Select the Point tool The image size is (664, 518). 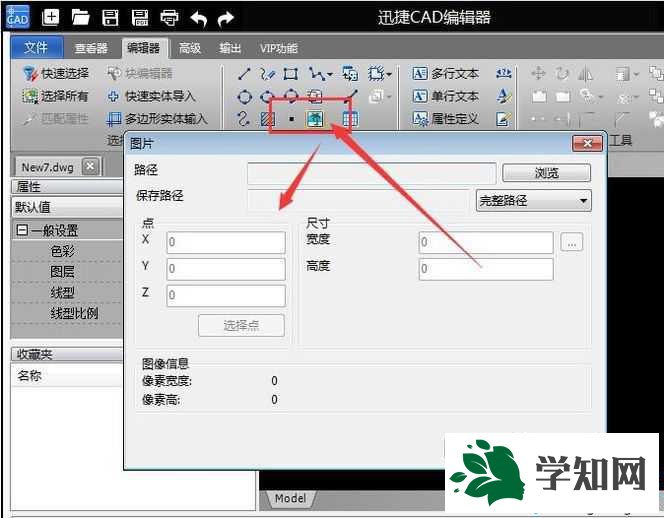point(291,119)
